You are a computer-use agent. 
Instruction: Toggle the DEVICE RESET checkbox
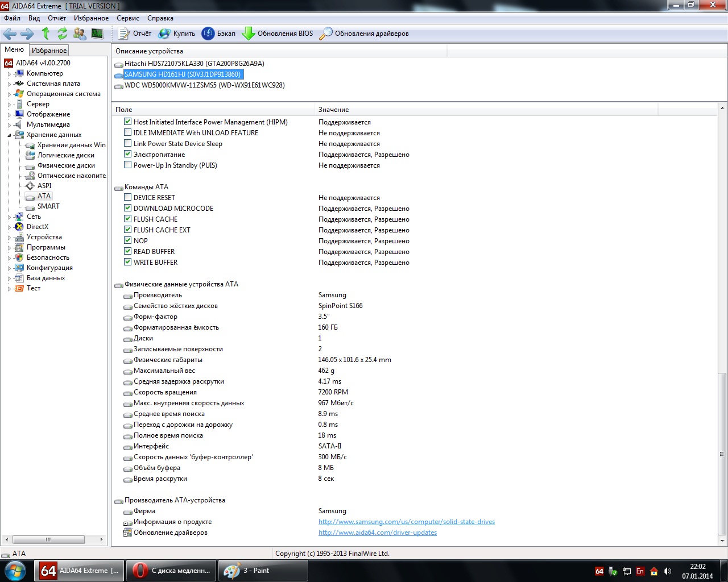[x=128, y=197]
